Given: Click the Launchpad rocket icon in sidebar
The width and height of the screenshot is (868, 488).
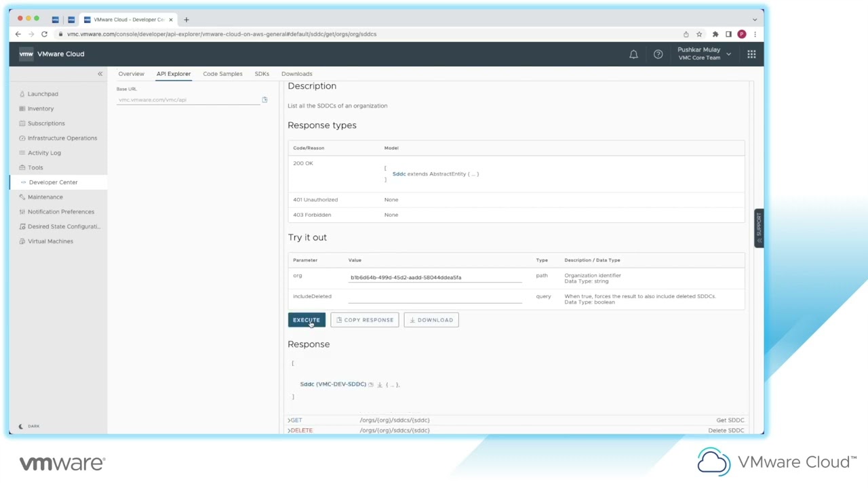Looking at the screenshot, I should click(x=22, y=94).
